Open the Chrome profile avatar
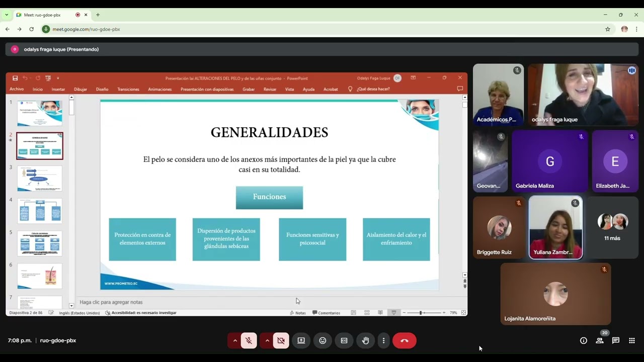This screenshot has width=644, height=362. pyautogui.click(x=624, y=29)
